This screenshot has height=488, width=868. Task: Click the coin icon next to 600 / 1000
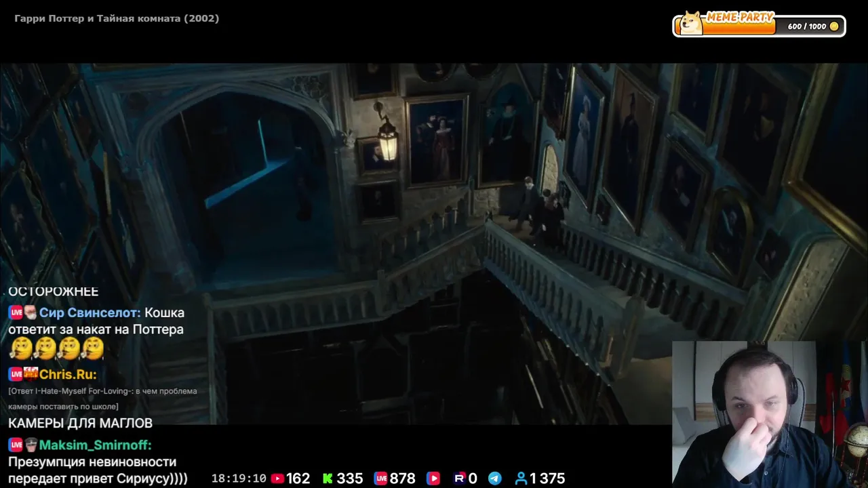[834, 26]
